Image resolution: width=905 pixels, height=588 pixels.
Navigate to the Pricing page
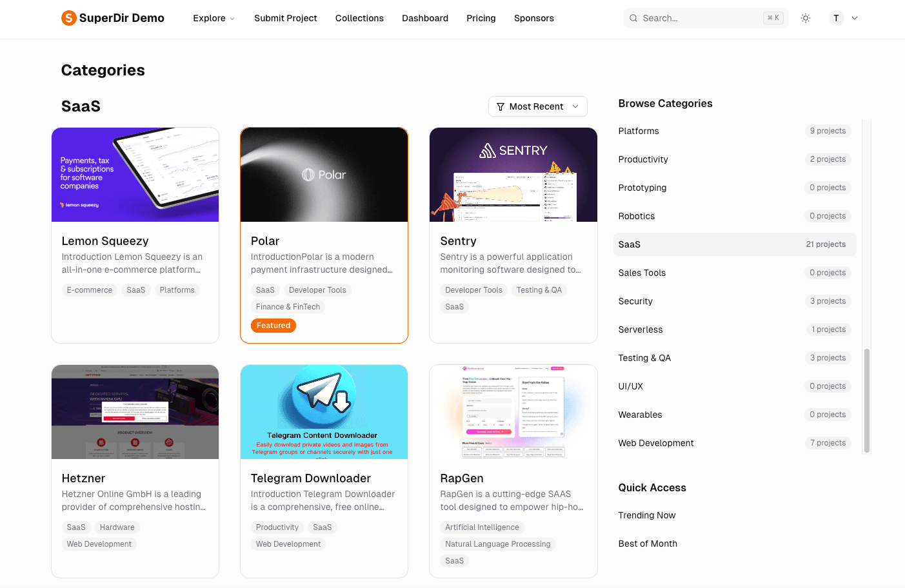click(x=481, y=18)
